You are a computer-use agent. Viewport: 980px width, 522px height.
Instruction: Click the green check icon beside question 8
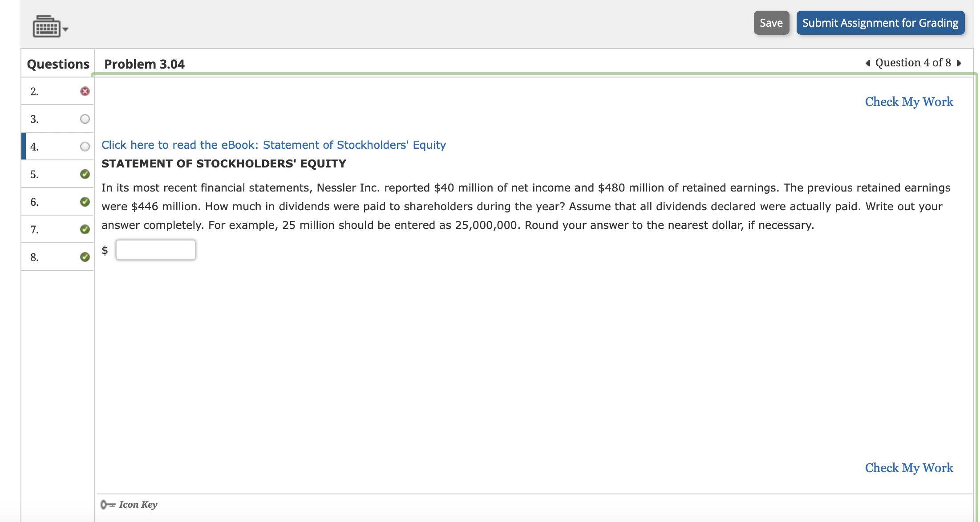pos(84,257)
